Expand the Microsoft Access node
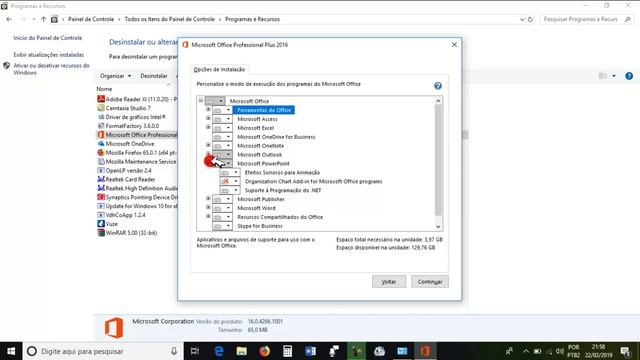The width and height of the screenshot is (640, 360). tap(208, 118)
